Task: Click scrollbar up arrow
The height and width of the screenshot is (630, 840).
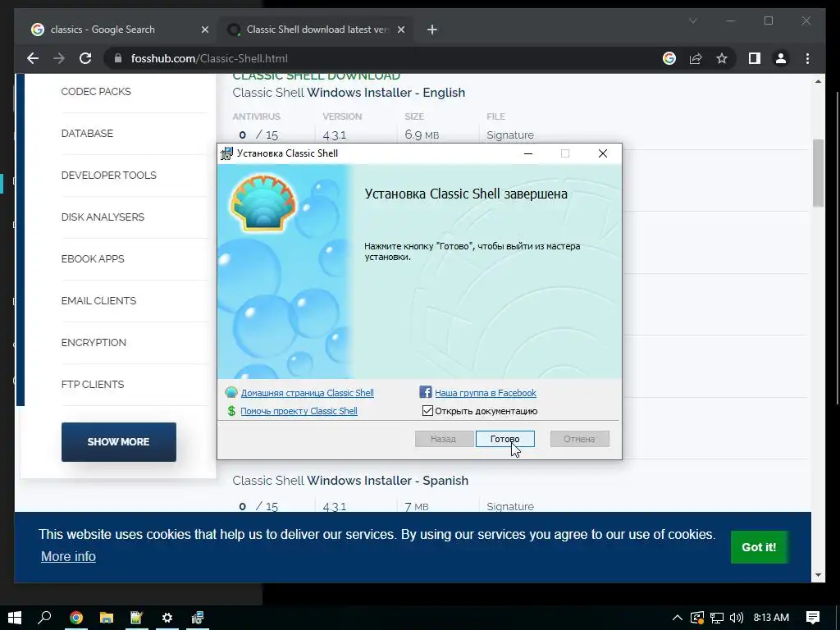Action: tap(818, 81)
